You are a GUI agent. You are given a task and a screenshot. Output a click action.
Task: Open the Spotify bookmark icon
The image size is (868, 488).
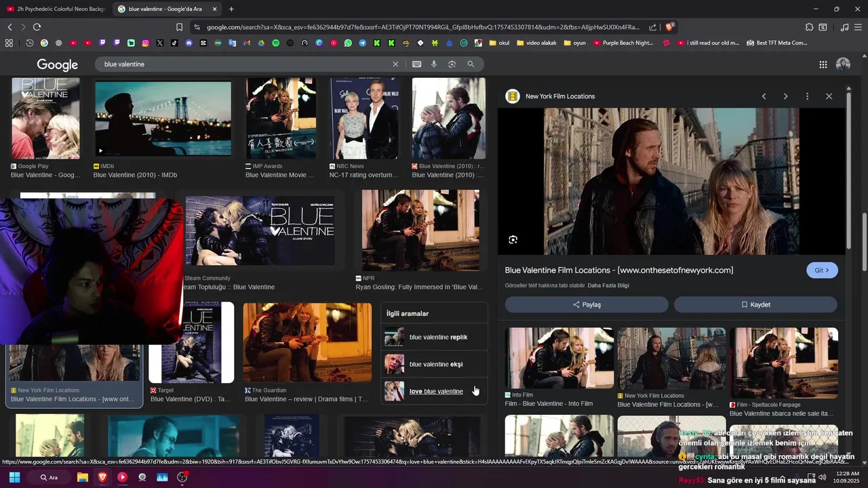276,43
